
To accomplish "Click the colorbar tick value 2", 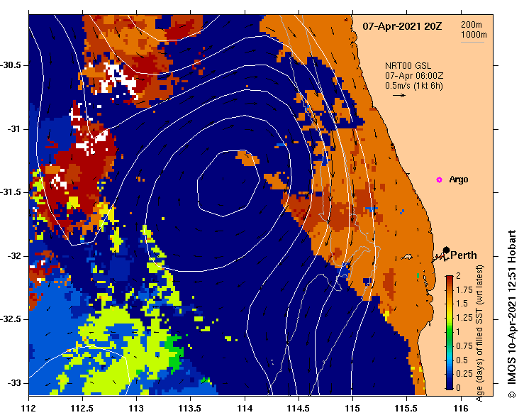I will click(458, 276).
